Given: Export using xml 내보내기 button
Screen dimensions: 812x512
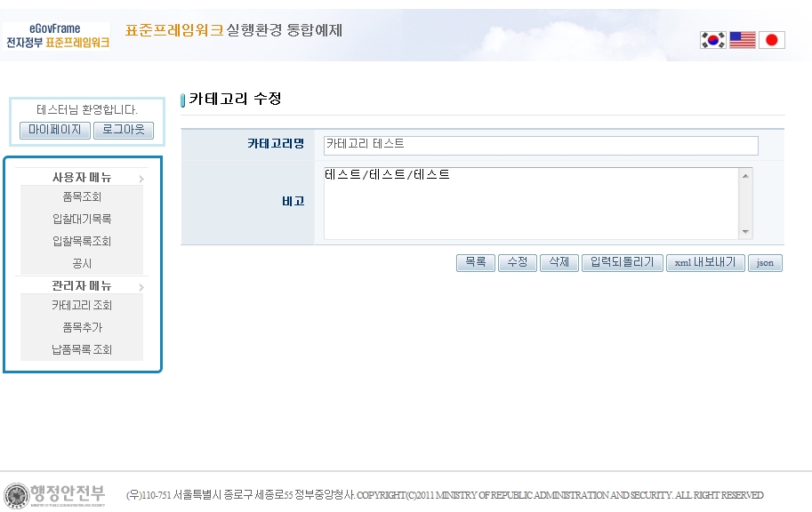Looking at the screenshot, I should point(706,262).
